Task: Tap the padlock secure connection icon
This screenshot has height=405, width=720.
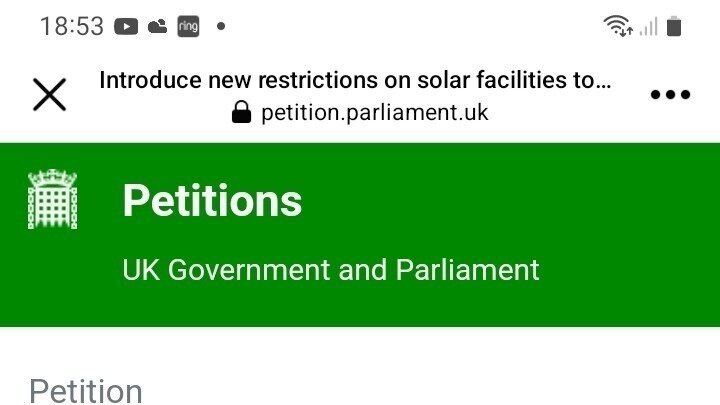Action: coord(241,112)
